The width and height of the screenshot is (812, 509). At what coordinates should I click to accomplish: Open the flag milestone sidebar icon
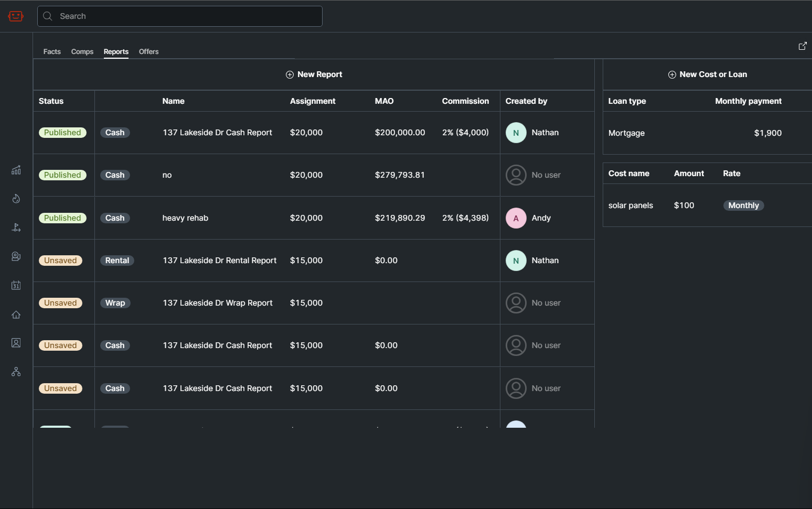pos(16,228)
